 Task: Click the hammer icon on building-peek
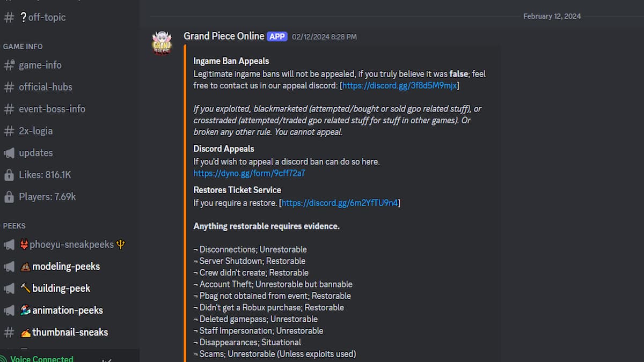point(26,288)
